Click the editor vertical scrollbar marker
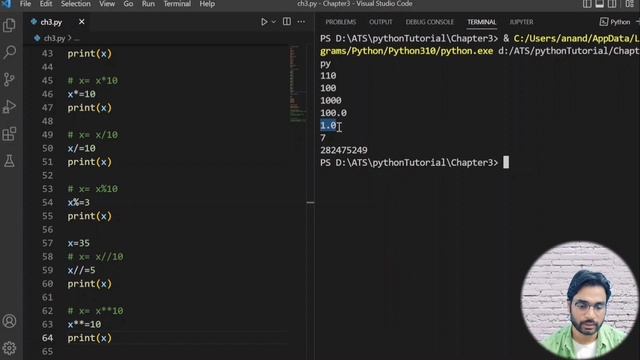The width and height of the screenshot is (640, 360). 310,202
